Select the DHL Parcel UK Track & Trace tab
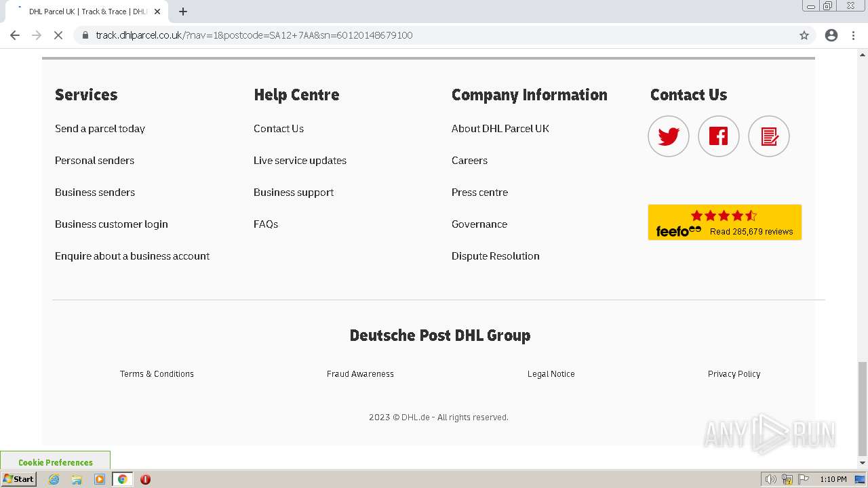The height and width of the screenshot is (488, 868). 85,12
